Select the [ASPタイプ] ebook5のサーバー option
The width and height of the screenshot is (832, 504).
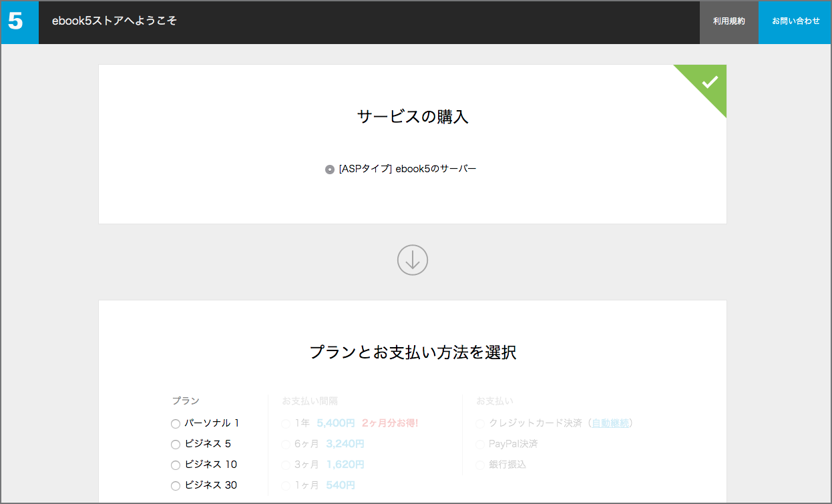tap(330, 170)
